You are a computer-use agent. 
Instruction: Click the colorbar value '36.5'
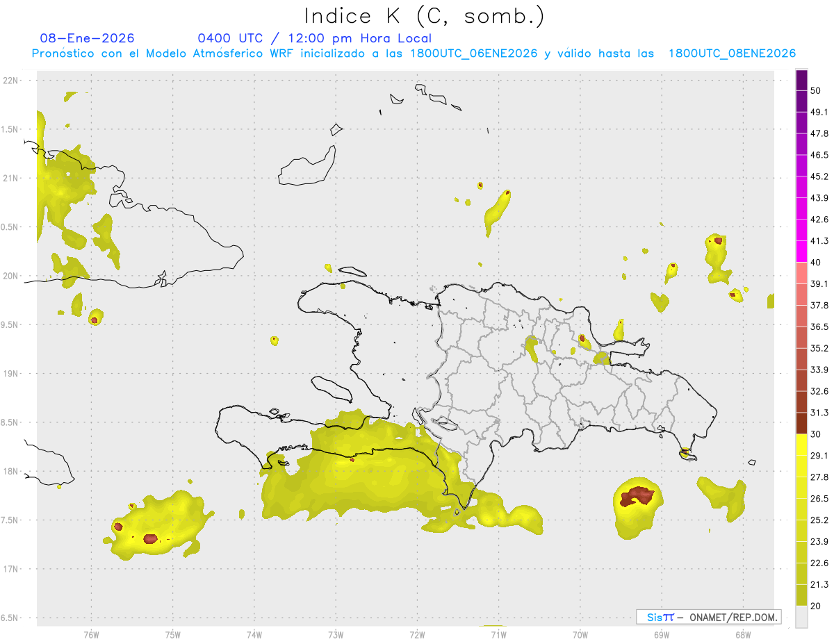pyautogui.click(x=819, y=327)
